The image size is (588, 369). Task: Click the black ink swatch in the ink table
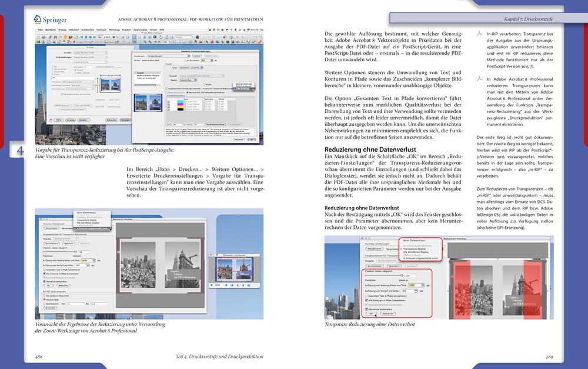pyautogui.click(x=181, y=109)
